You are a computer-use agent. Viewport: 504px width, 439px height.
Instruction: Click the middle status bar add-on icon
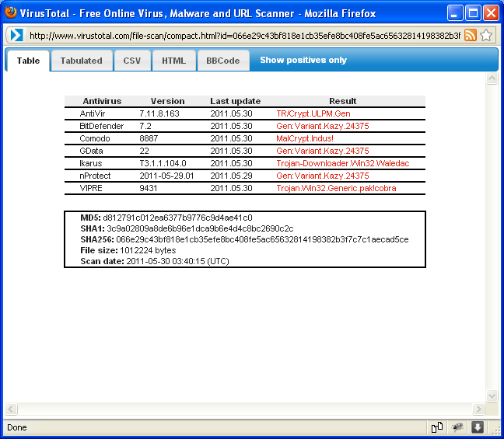[x=457, y=427]
